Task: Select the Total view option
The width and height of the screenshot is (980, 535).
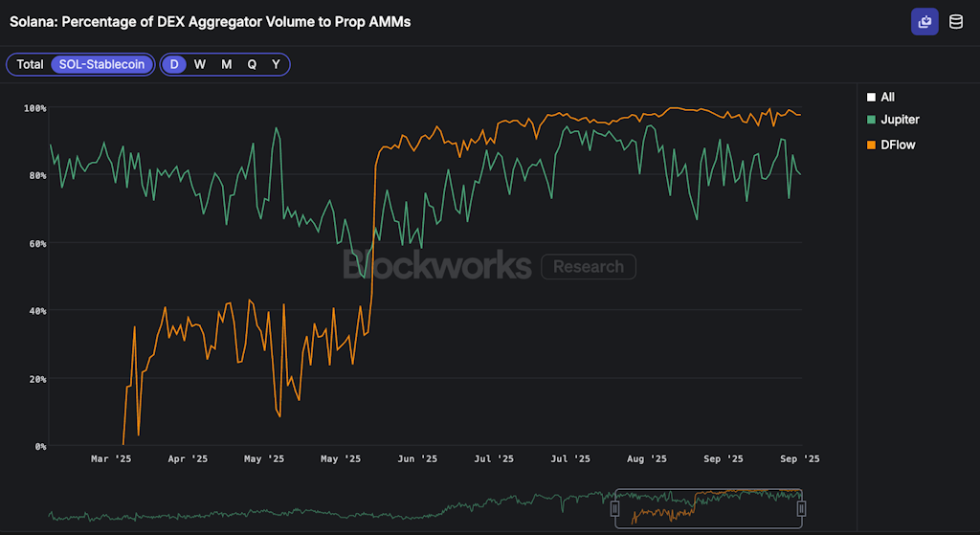Action: point(30,64)
